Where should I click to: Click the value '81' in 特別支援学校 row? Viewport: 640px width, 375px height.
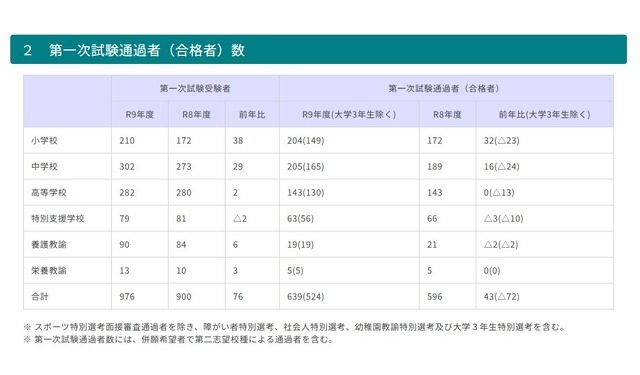[181, 219]
